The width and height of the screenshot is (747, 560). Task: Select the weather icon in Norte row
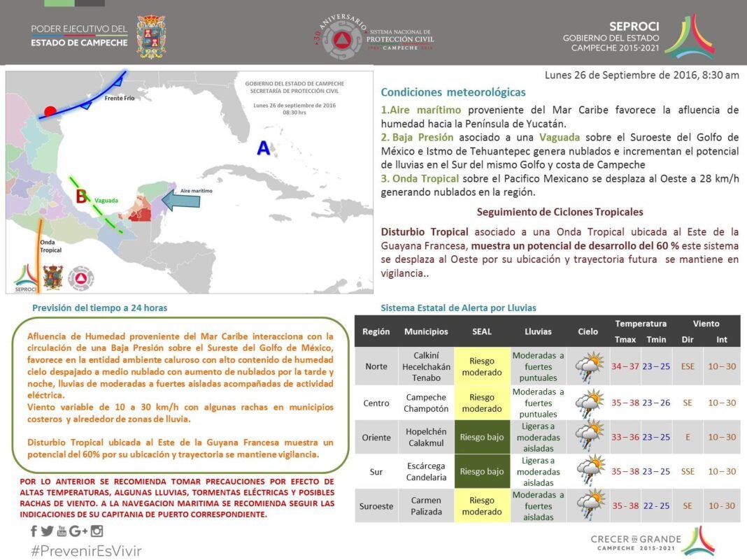589,366
